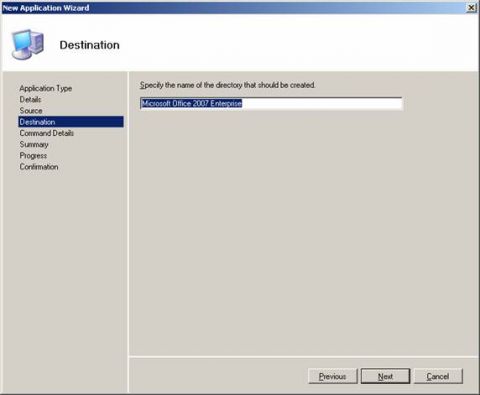The image size is (480, 395).
Task: Close the wizard with the X button
Action: coord(471,8)
